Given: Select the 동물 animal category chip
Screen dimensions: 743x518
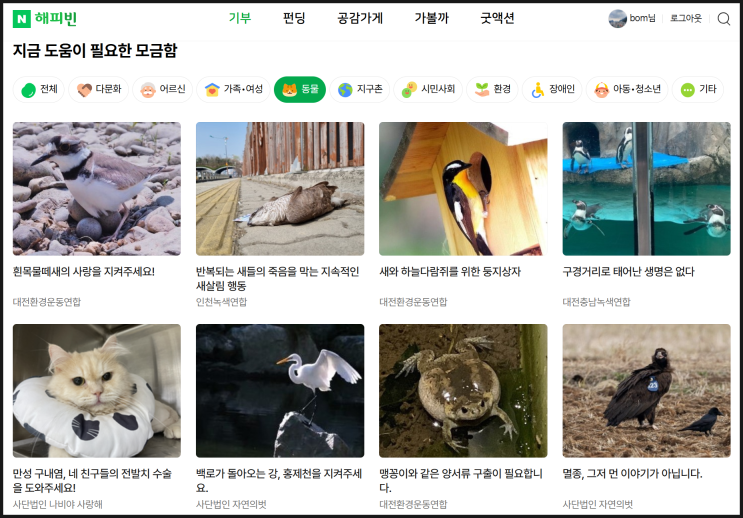Looking at the screenshot, I should click(x=299, y=89).
